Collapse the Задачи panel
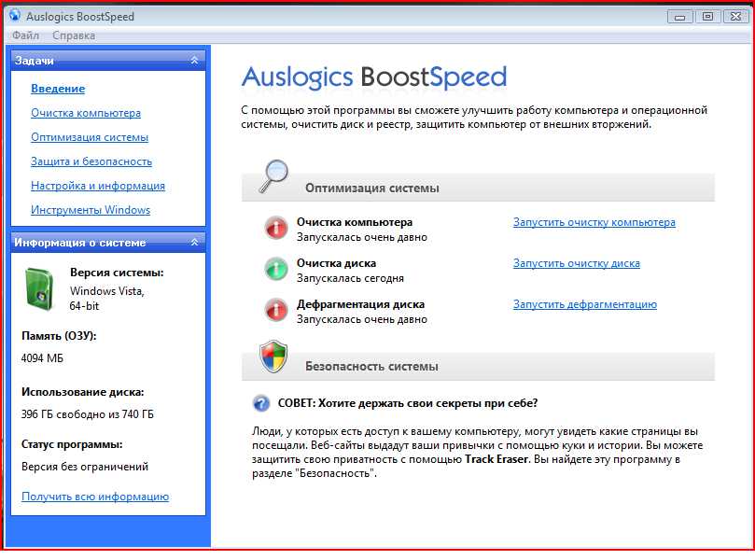 (x=194, y=60)
